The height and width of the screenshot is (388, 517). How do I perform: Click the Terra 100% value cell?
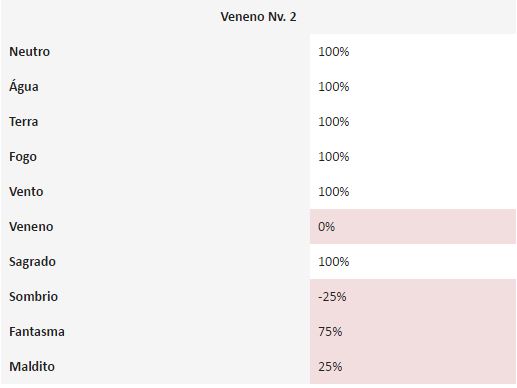[x=413, y=122]
